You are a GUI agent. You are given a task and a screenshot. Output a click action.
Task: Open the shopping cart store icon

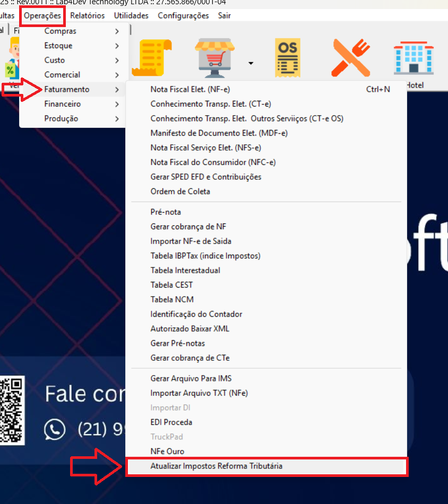point(215,57)
